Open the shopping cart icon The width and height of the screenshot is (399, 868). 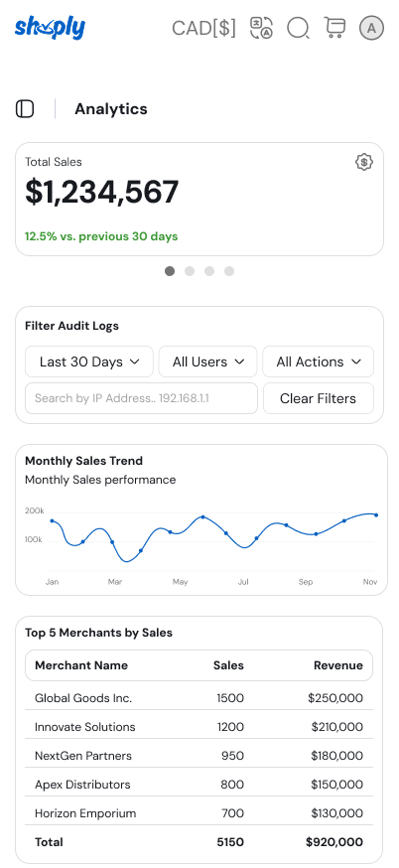[334, 28]
